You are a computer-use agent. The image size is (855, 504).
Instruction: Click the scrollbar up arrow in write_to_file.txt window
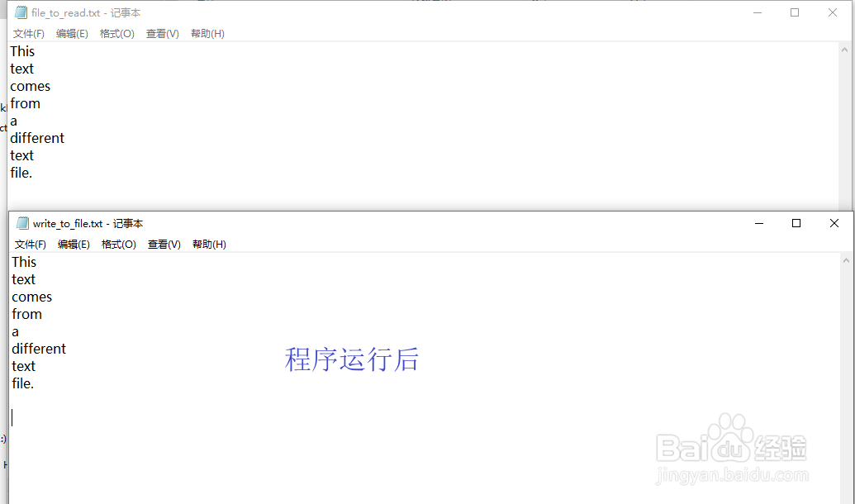pos(848,259)
